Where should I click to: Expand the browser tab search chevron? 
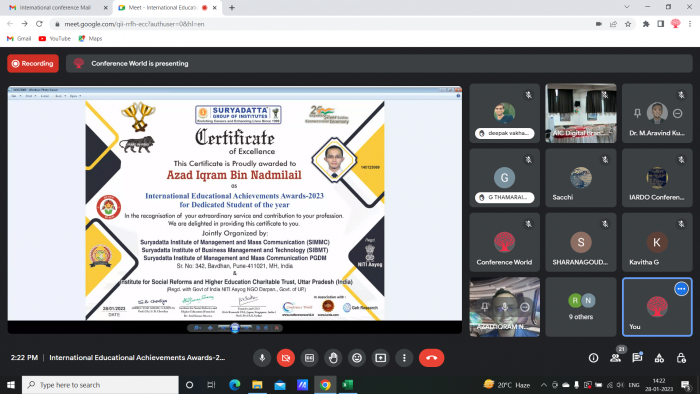pyautogui.click(x=627, y=7)
